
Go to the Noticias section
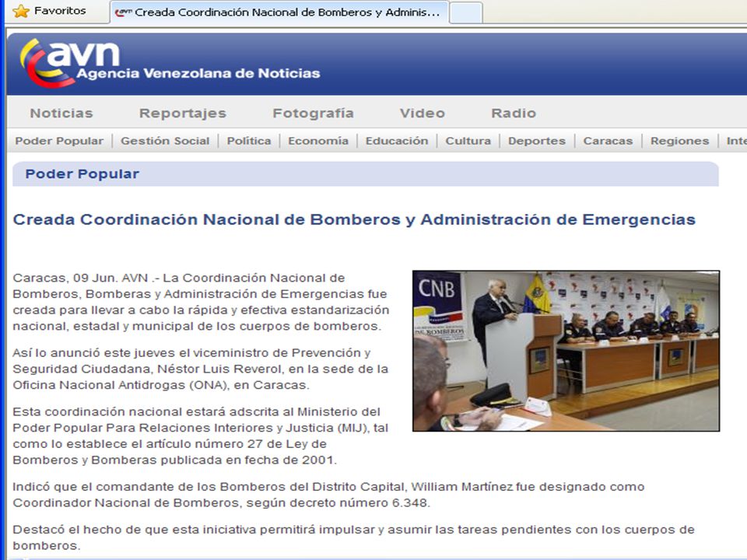pyautogui.click(x=61, y=114)
